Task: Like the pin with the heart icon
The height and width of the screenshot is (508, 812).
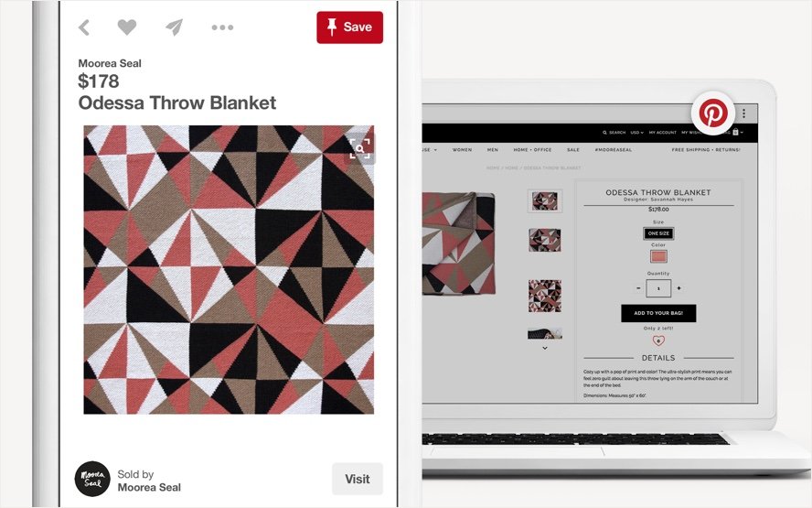Action: point(127,27)
